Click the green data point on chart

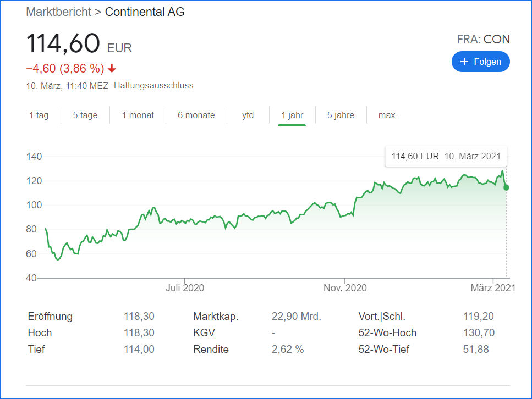506,187
